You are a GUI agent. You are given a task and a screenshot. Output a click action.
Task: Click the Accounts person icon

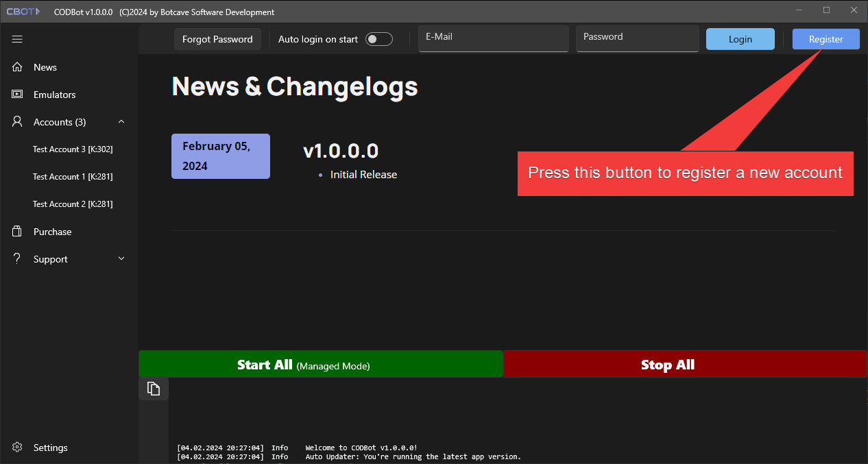coord(18,122)
